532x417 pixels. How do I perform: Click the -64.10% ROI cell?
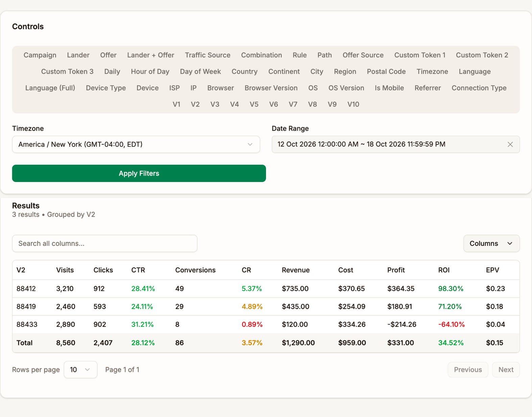451,325
